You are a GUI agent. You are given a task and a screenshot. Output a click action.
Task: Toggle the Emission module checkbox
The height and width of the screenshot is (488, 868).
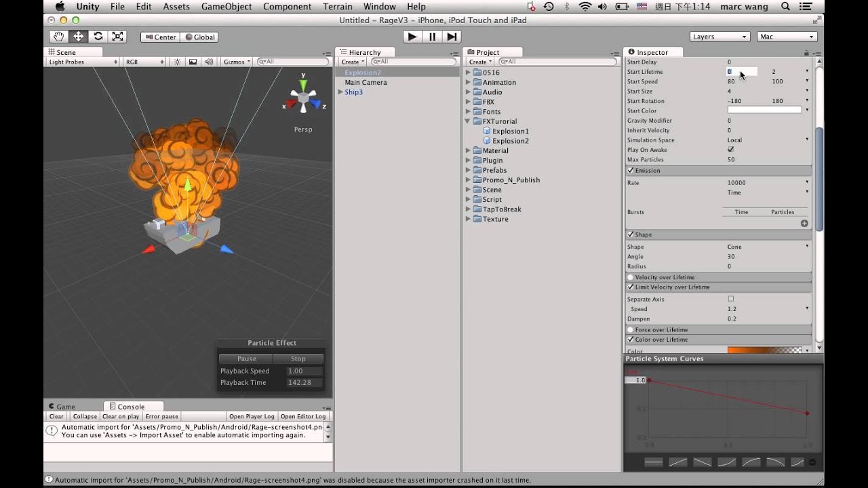pyautogui.click(x=631, y=171)
